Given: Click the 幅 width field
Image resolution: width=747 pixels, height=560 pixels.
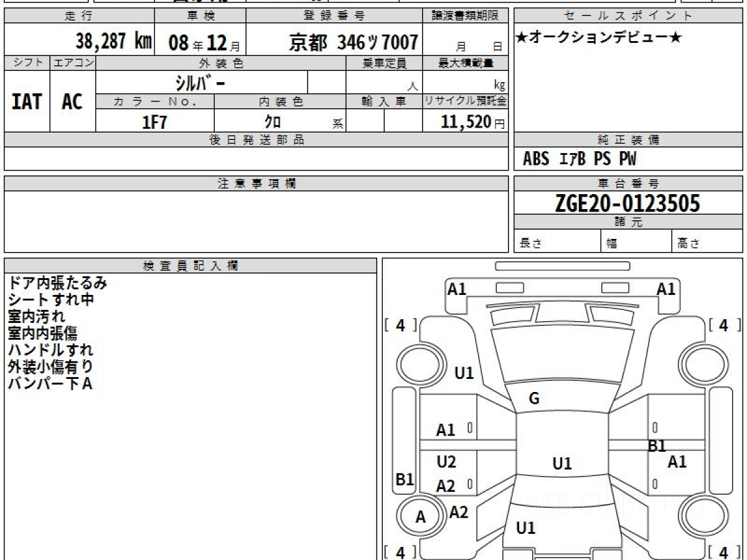Looking at the screenshot, I should coord(636,242).
